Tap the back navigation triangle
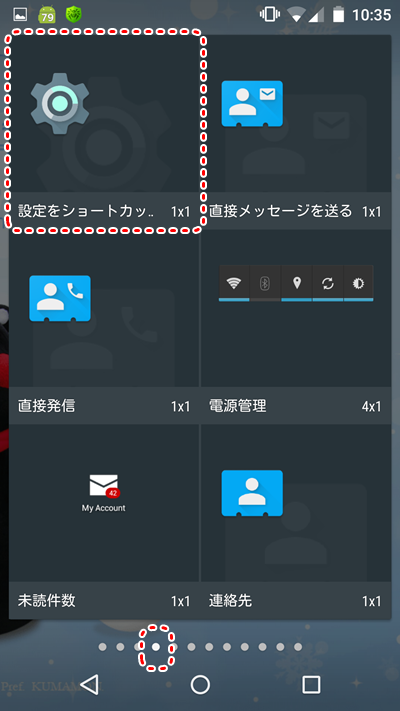The height and width of the screenshot is (711, 400). pyautogui.click(x=90, y=685)
